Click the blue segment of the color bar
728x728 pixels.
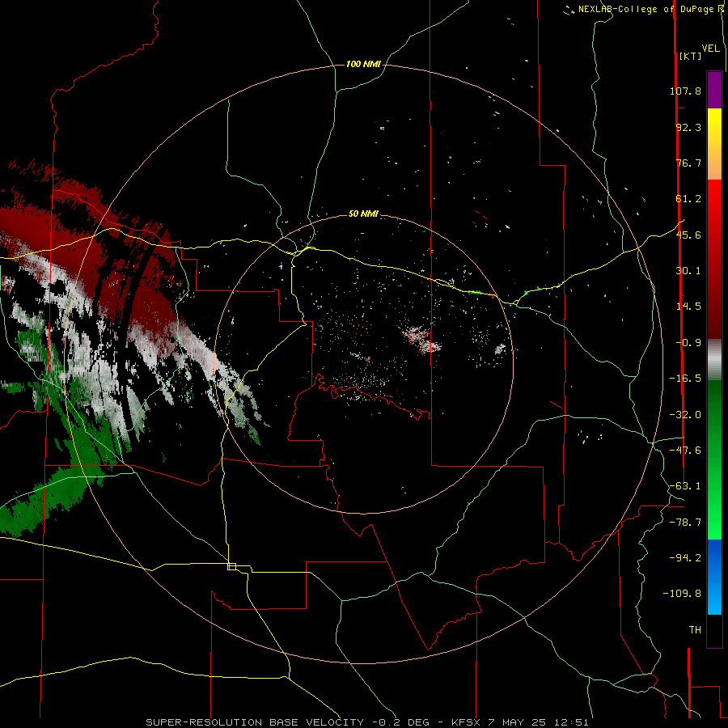coord(714,577)
